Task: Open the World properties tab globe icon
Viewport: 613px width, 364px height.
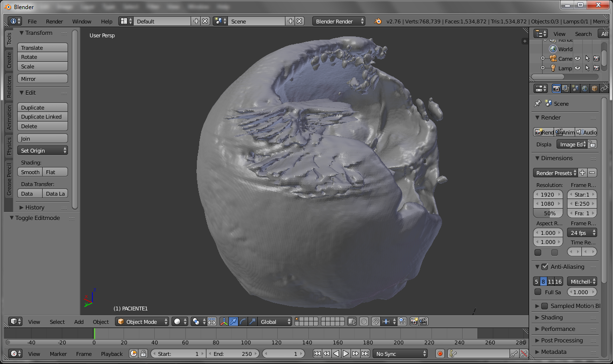Action: pyautogui.click(x=585, y=88)
